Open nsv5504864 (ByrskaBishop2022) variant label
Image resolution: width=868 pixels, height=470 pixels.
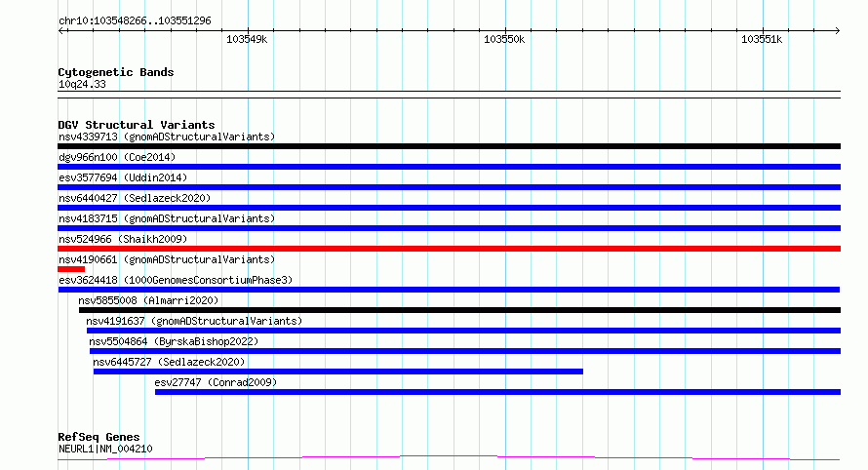pyautogui.click(x=174, y=341)
